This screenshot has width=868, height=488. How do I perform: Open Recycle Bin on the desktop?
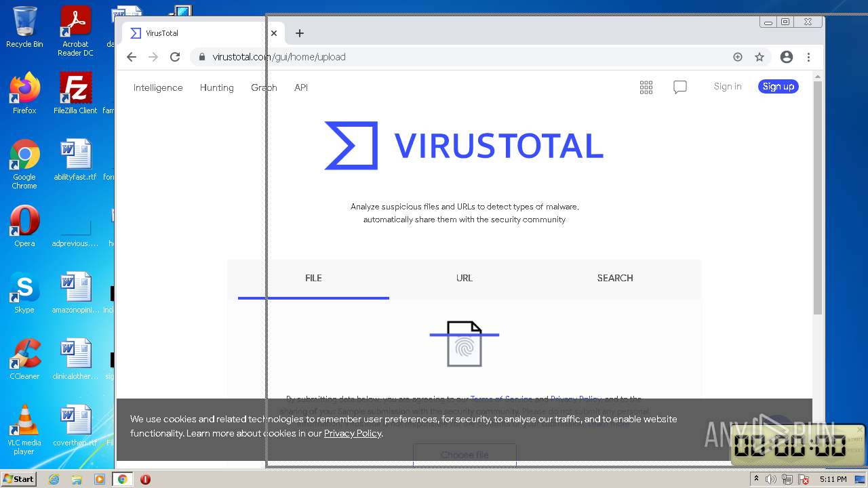click(x=24, y=28)
